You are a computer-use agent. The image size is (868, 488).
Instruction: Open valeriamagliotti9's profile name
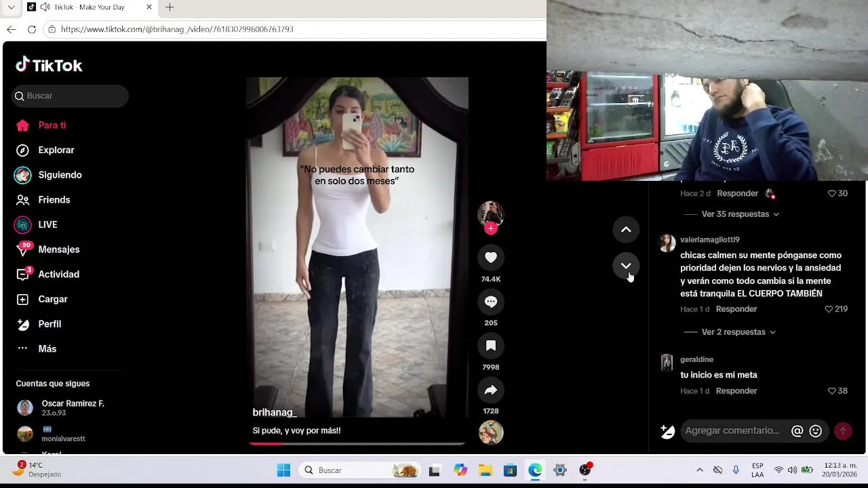(709, 240)
